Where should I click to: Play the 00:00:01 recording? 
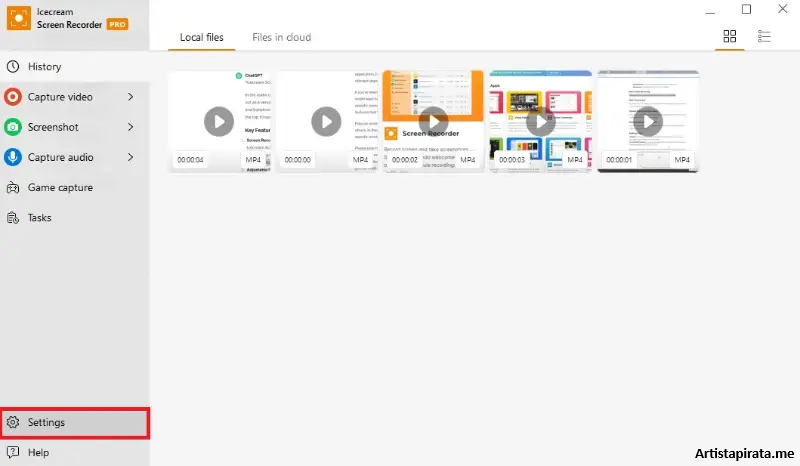pyautogui.click(x=648, y=121)
